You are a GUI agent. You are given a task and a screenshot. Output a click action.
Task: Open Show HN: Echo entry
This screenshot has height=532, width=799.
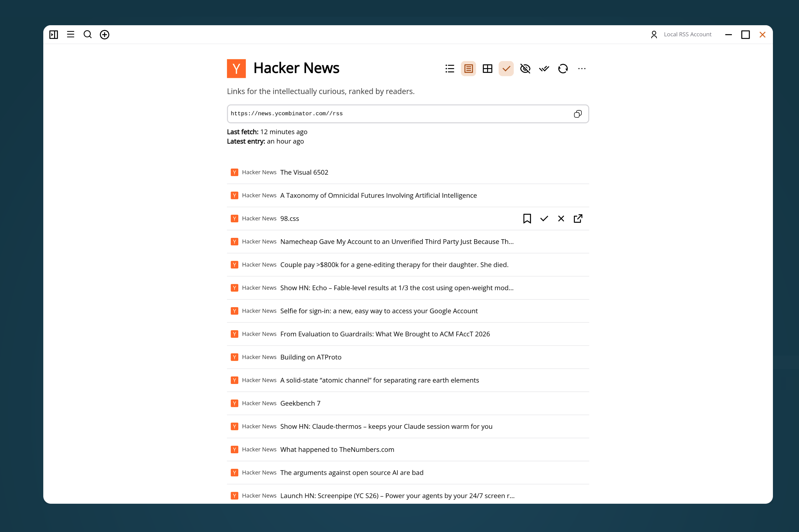tap(408, 288)
